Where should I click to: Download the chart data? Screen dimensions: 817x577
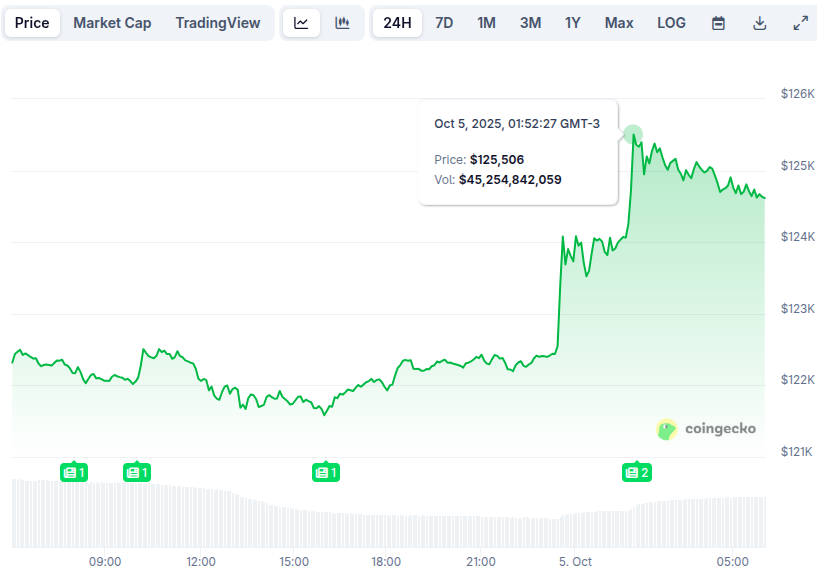pos(759,23)
